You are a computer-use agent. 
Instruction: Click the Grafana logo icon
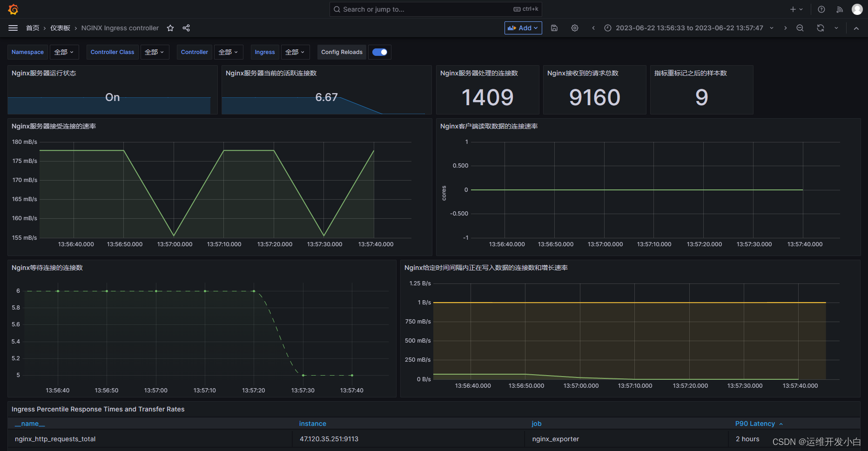point(13,9)
